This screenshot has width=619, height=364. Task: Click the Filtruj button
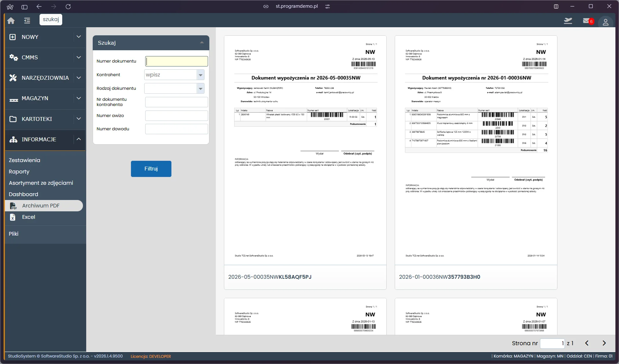151,169
